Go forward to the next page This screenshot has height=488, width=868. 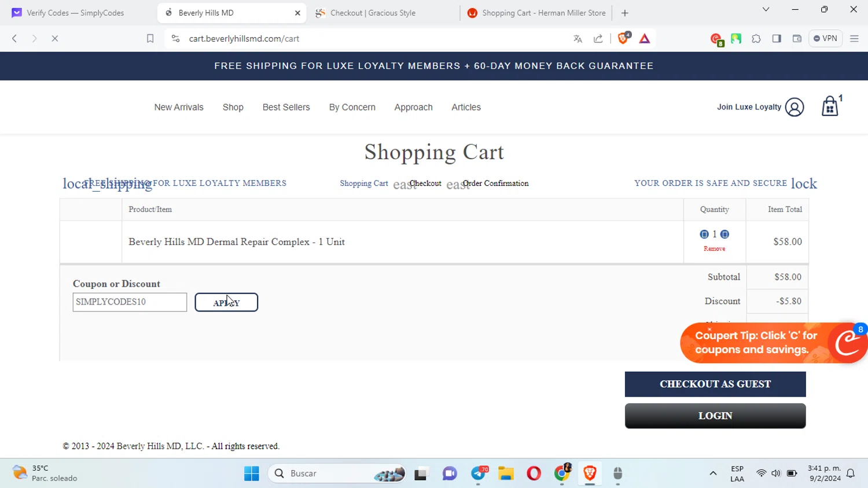tap(35, 39)
